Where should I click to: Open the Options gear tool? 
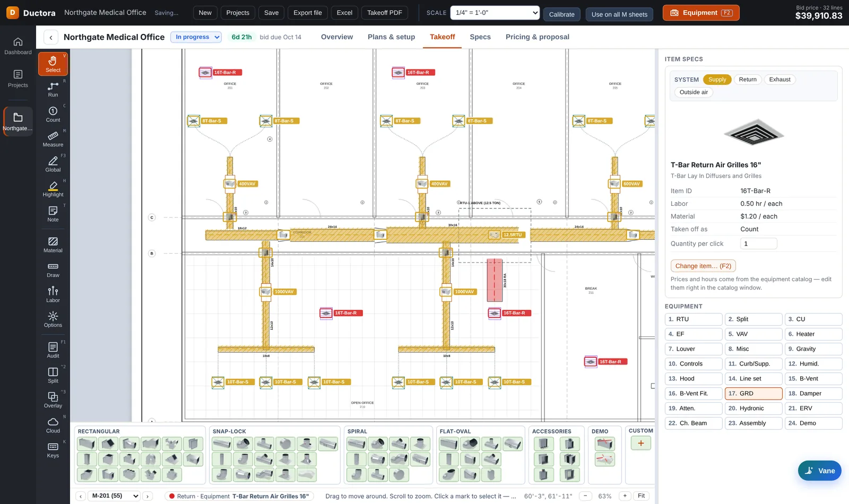[x=53, y=319]
